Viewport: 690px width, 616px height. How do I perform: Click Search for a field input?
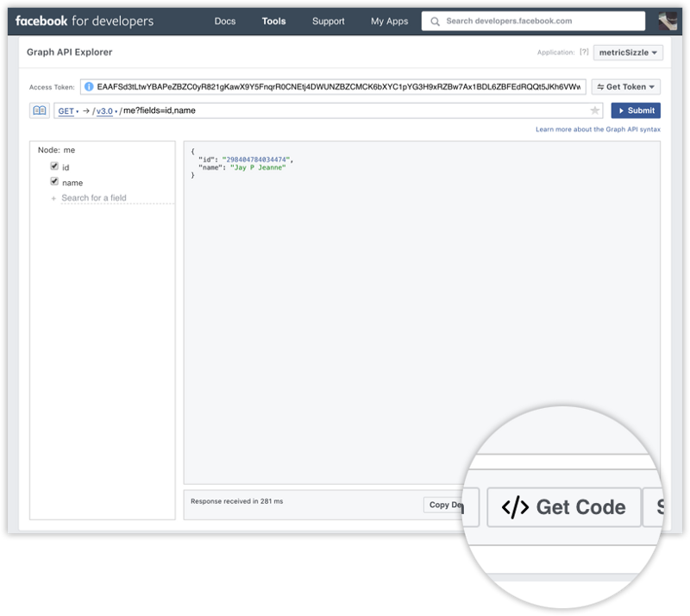click(x=117, y=198)
